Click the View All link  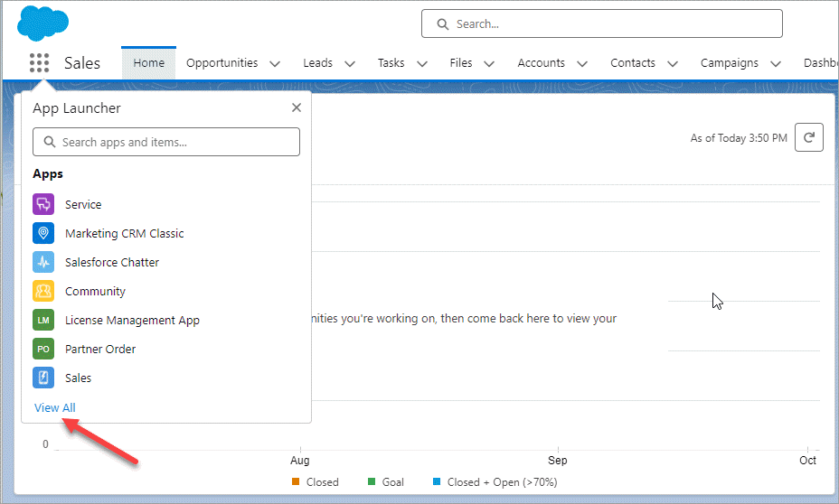(54, 407)
